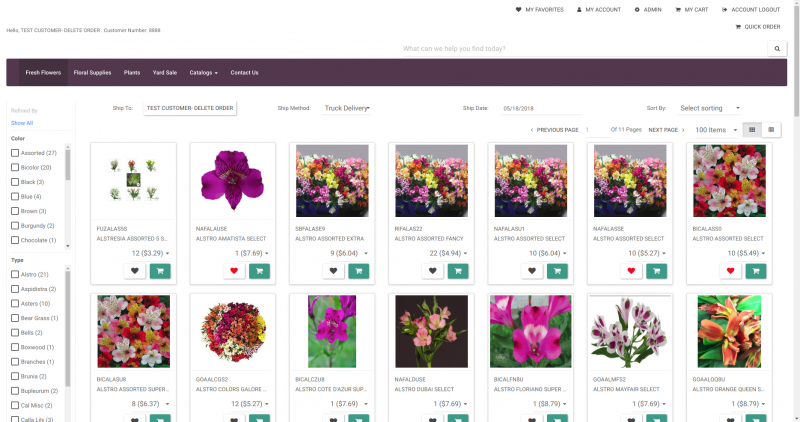Open the ALSTRO AMATISTA SELECT purple flower thumbnail
Screen dimensions: 800x422
tap(233, 180)
